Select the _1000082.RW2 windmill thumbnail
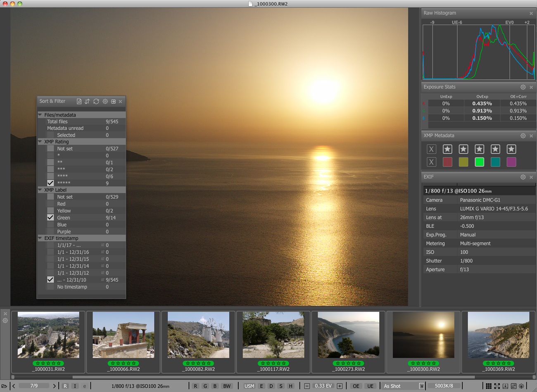This screenshot has height=392, width=537. click(198, 335)
